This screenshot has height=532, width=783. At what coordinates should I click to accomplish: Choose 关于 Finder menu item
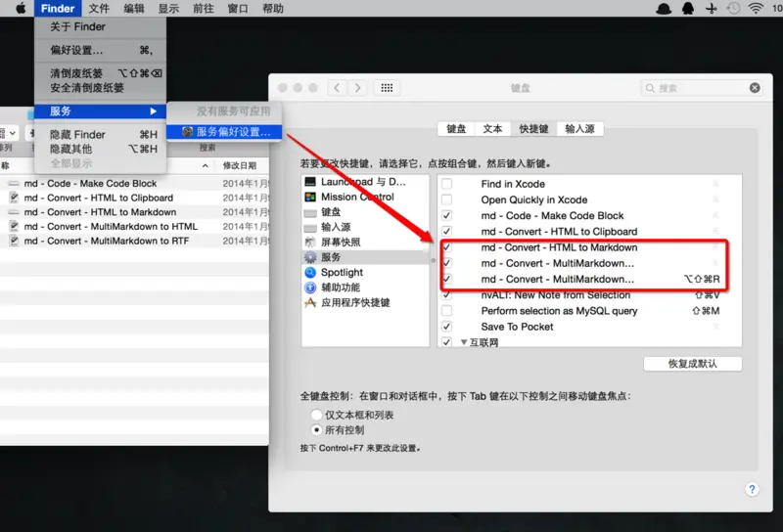coord(101,27)
